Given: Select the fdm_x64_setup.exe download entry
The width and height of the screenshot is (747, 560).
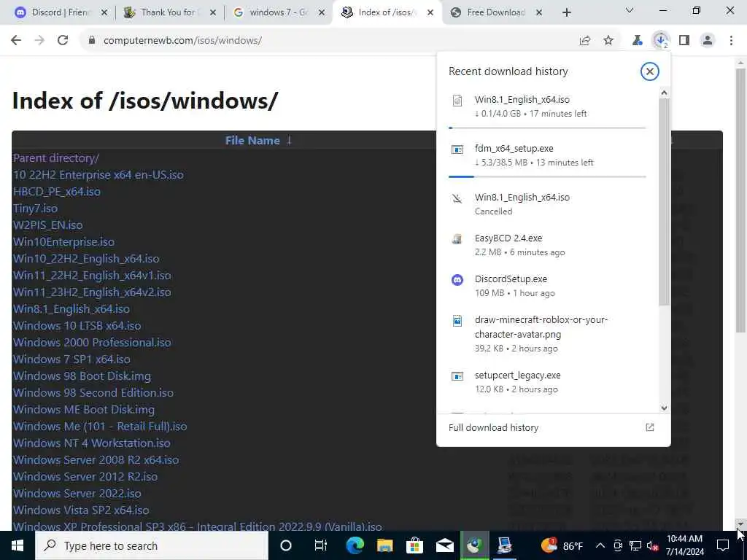Looking at the screenshot, I should pos(547,155).
